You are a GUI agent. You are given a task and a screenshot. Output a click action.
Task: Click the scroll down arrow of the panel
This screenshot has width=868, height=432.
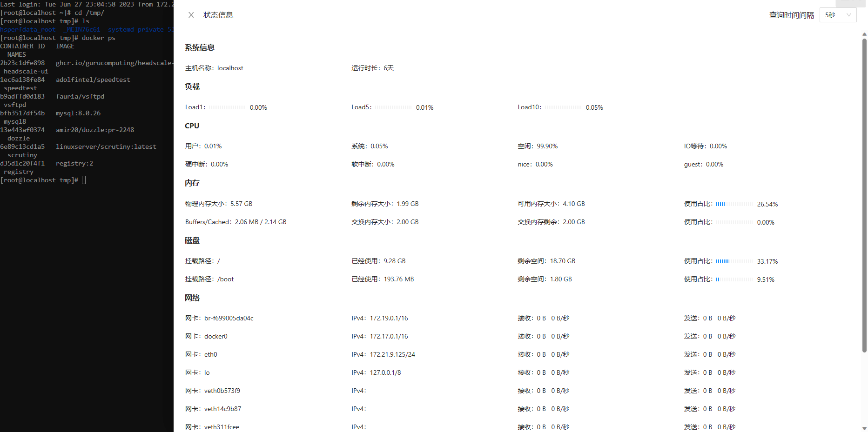point(864,428)
